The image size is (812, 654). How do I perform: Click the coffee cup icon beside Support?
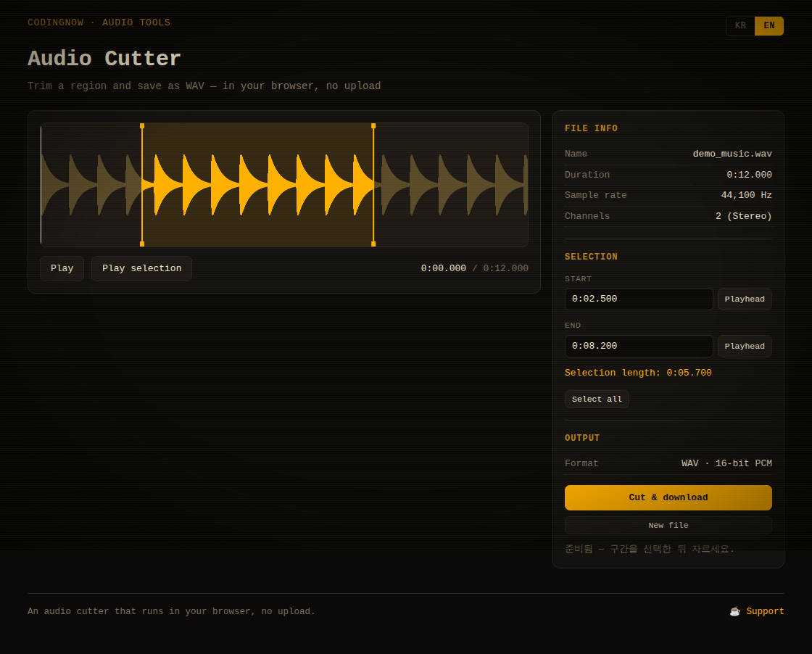pyautogui.click(x=735, y=611)
